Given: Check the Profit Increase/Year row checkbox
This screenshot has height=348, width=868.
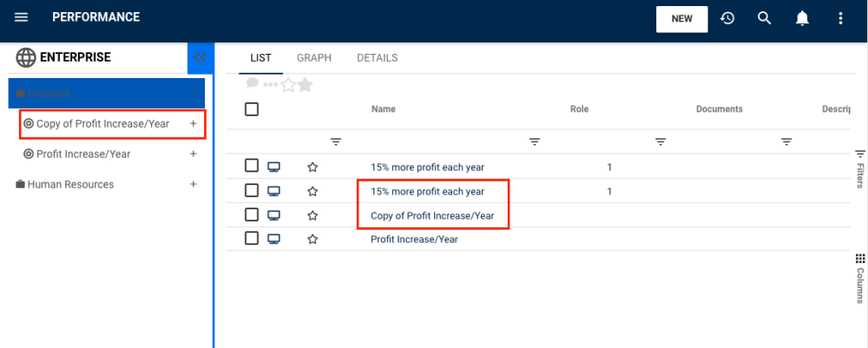Looking at the screenshot, I should tap(252, 239).
